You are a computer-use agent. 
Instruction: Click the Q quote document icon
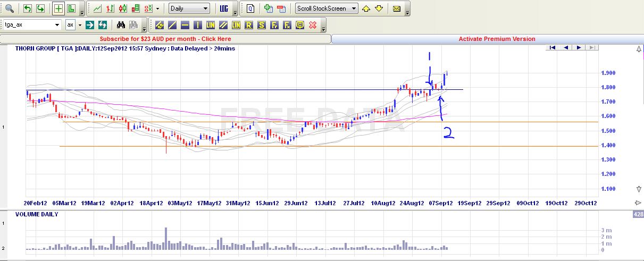point(250,9)
